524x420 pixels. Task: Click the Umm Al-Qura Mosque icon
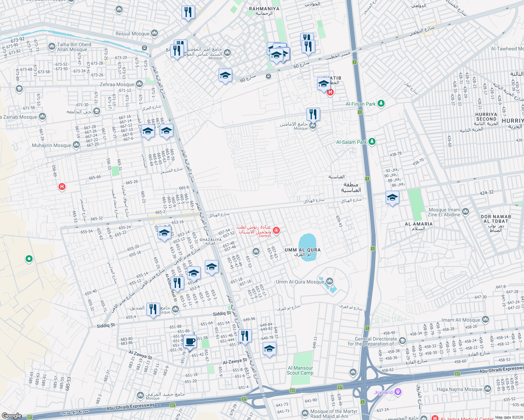(x=329, y=281)
